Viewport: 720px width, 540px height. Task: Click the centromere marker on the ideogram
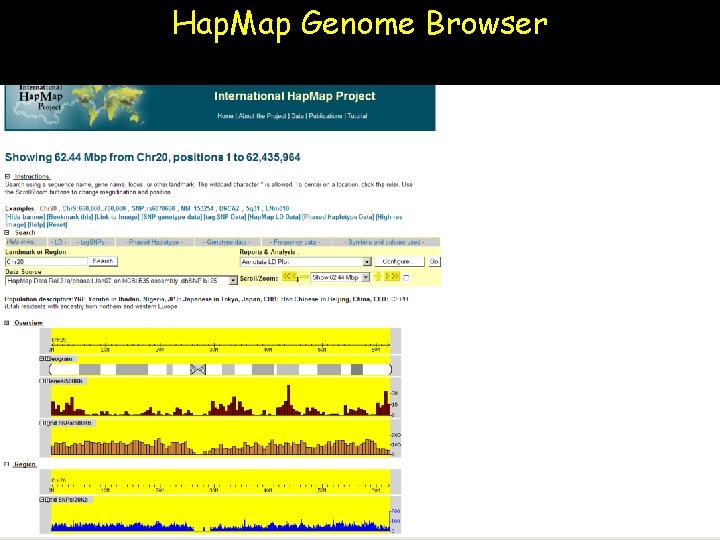[x=198, y=369]
